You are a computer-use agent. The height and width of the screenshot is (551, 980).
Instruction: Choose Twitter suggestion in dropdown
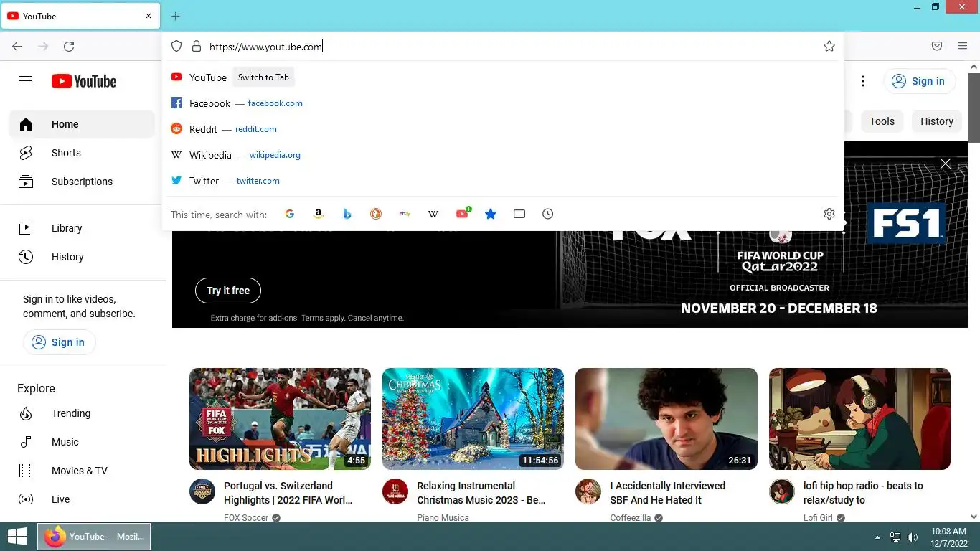pos(502,181)
